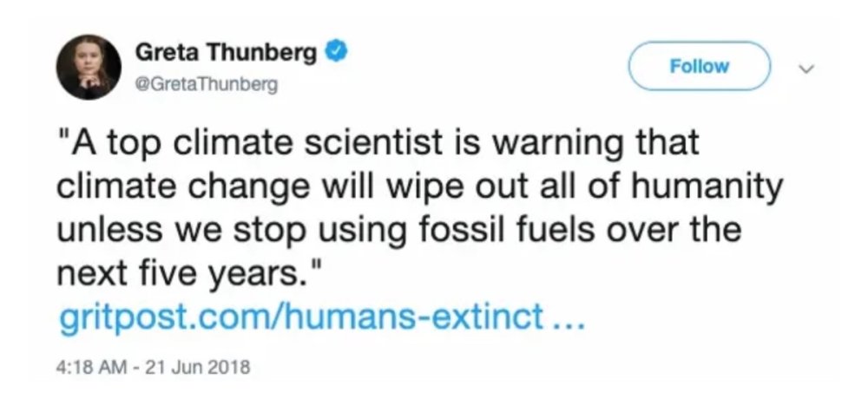Click Greta Thunberg's profile avatar photo
This screenshot has width=868, height=399.
(x=89, y=67)
